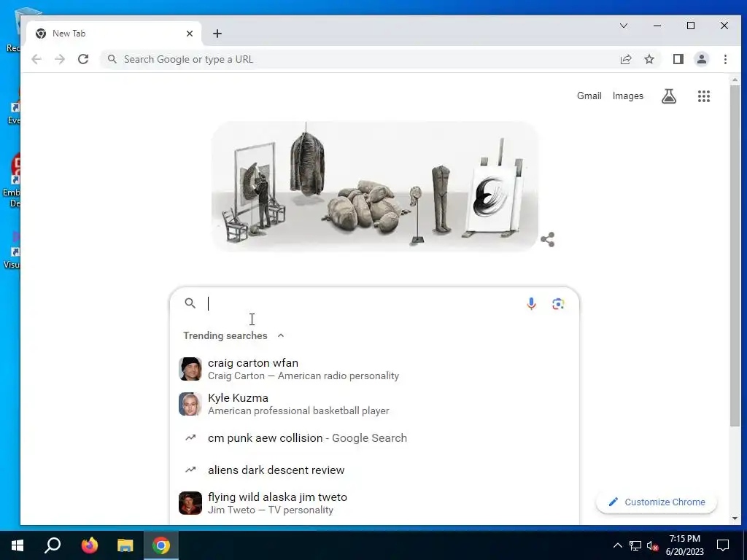This screenshot has width=747, height=560.
Task: Click the browser forward arrow
Action: 60,59
